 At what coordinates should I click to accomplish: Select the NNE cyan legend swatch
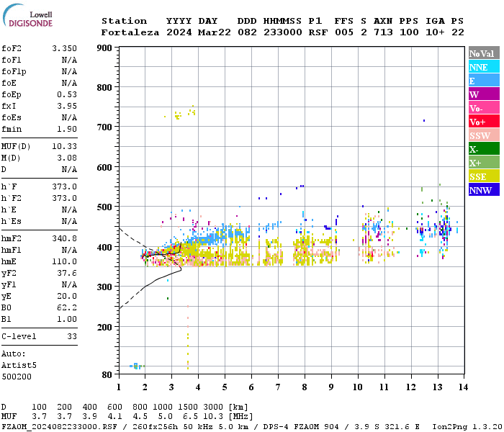(484, 67)
